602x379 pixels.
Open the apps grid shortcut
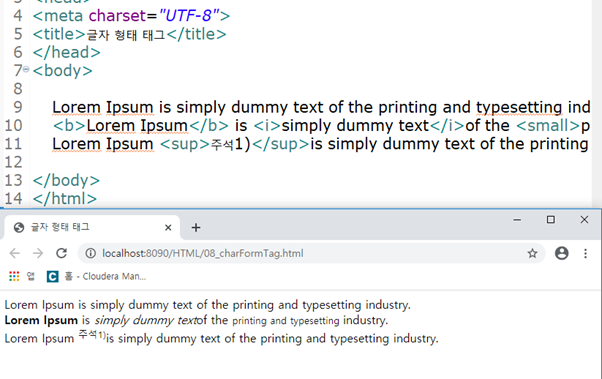[14, 276]
